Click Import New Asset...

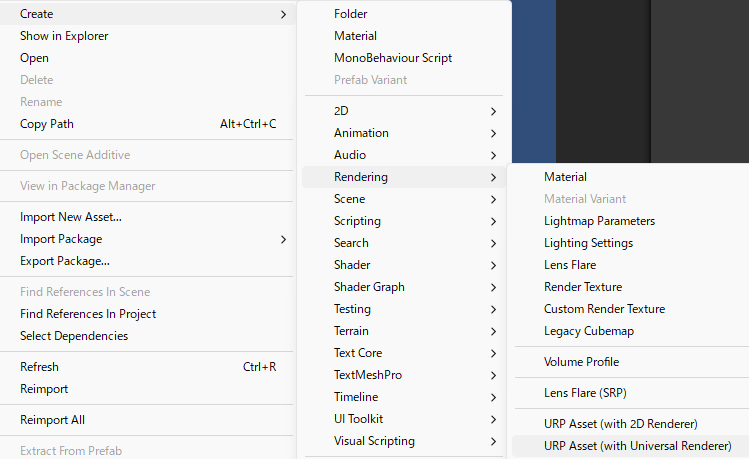71,217
